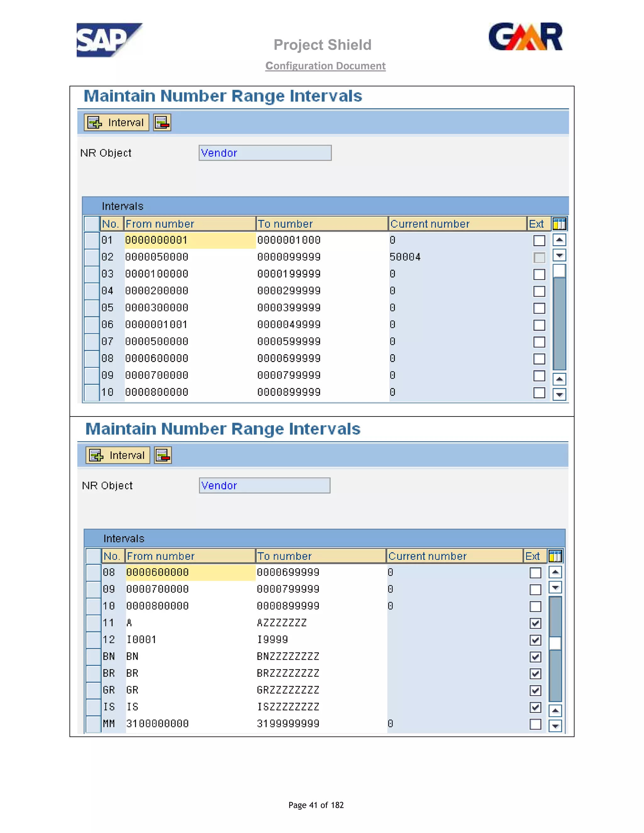
Task: Click From number 0000000001 in upper table
Action: pyautogui.click(x=190, y=240)
